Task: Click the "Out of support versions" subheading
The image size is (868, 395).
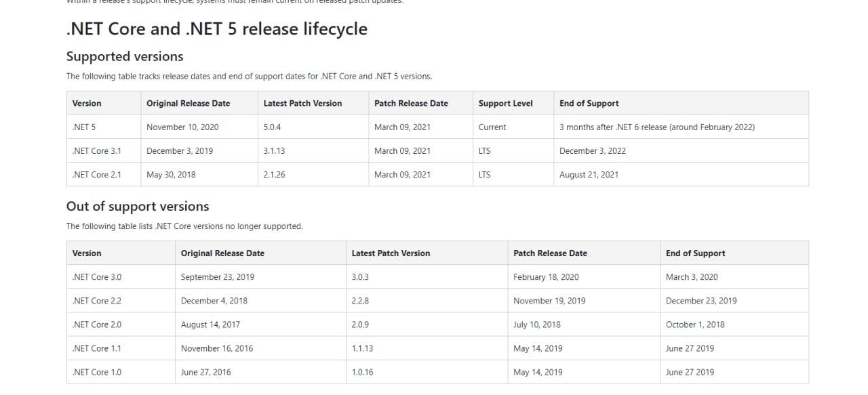Action: point(138,206)
